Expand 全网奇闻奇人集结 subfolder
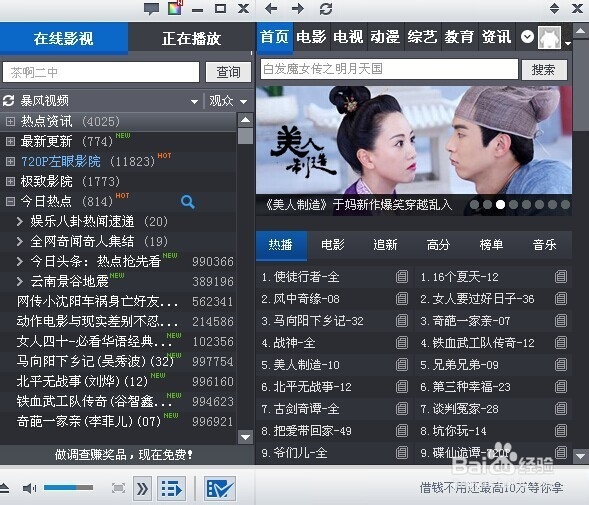Screen dimensions: 589x505 click(x=20, y=241)
